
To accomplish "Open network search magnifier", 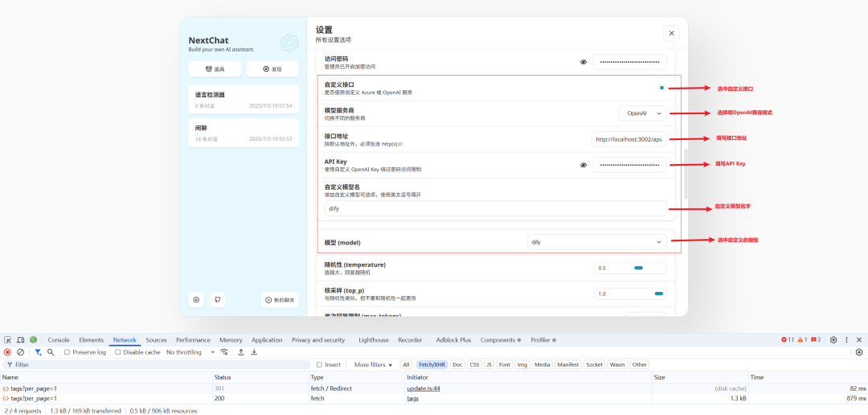I will coord(51,351).
